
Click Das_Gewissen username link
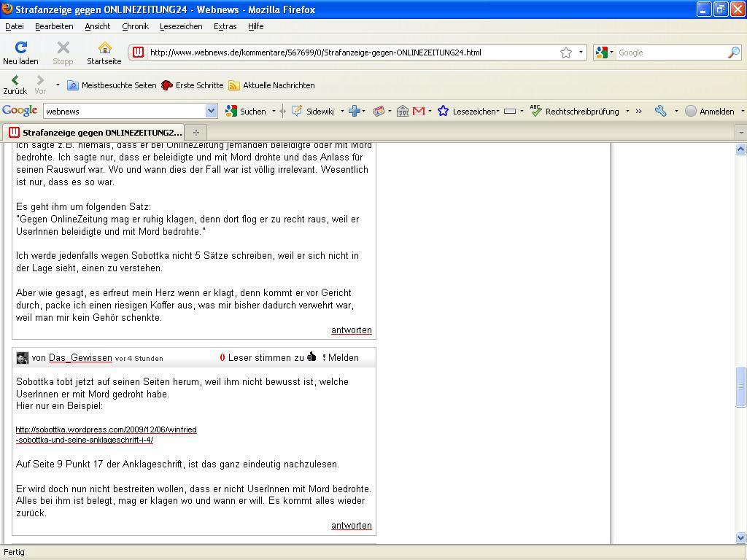point(80,358)
